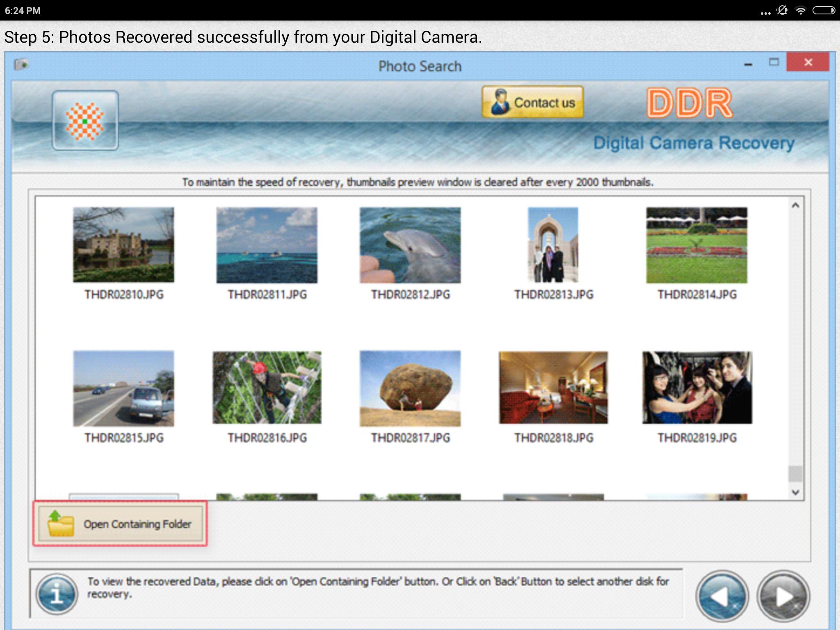840x630 pixels.
Task: Click the Photo Search window title
Action: [420, 66]
